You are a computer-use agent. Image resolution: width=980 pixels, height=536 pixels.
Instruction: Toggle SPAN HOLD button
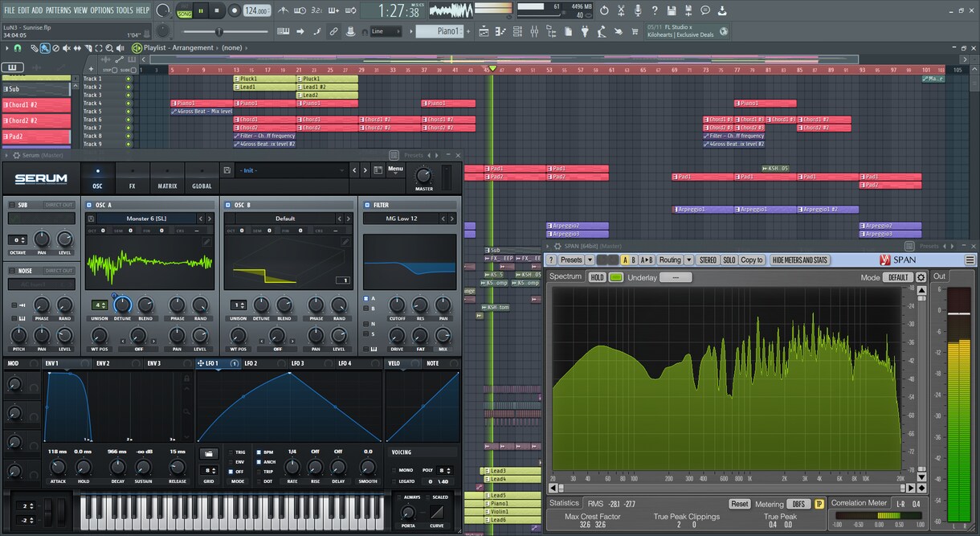click(x=597, y=277)
